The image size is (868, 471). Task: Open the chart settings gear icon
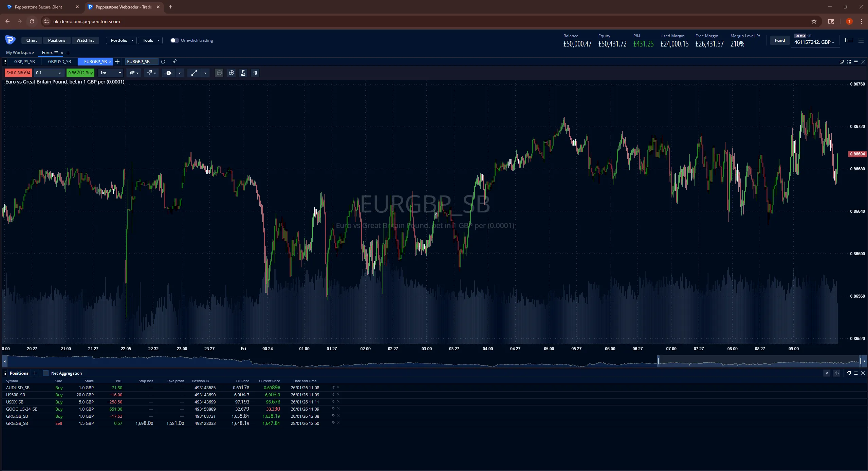point(255,73)
